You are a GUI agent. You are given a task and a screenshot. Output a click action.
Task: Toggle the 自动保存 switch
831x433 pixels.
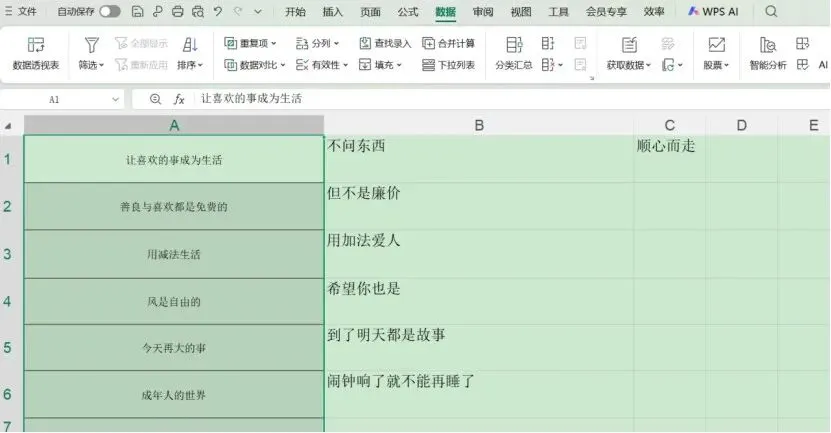pos(110,11)
